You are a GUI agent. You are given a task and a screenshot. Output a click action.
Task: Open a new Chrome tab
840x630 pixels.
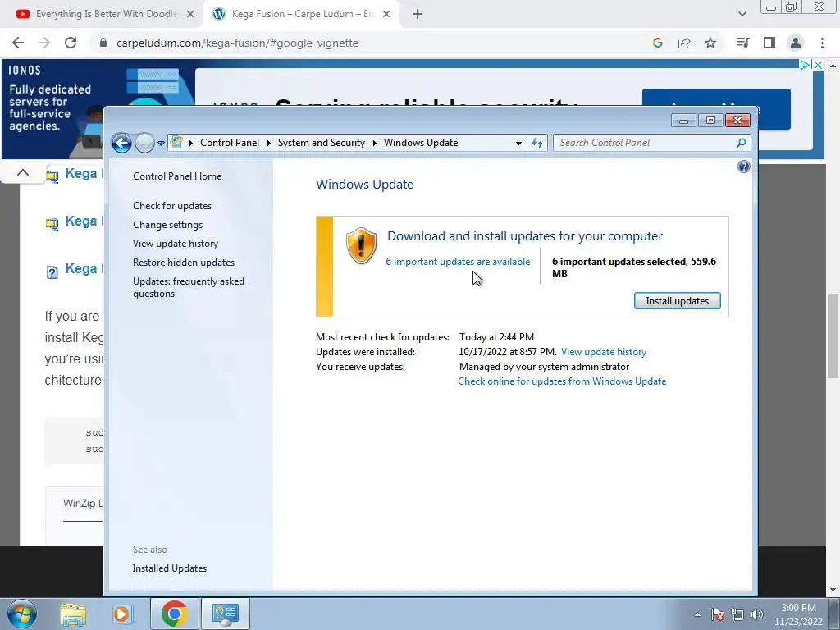pyautogui.click(x=418, y=15)
